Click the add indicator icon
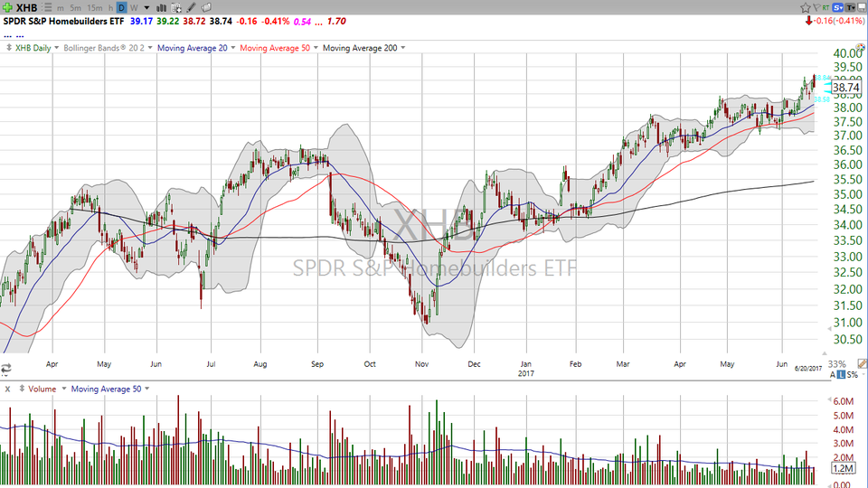868x488 pixels. click(176, 8)
